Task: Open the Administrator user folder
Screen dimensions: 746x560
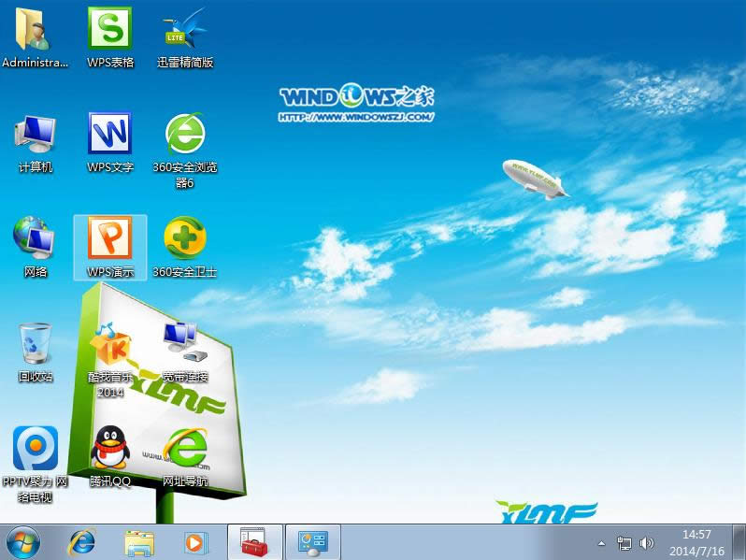Action: 36,31
